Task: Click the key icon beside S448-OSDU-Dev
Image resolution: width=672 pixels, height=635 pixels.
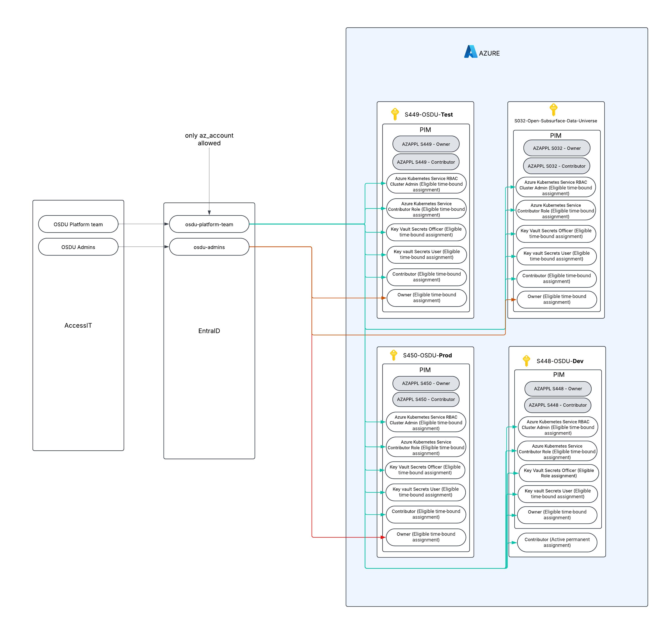Action: click(x=526, y=361)
